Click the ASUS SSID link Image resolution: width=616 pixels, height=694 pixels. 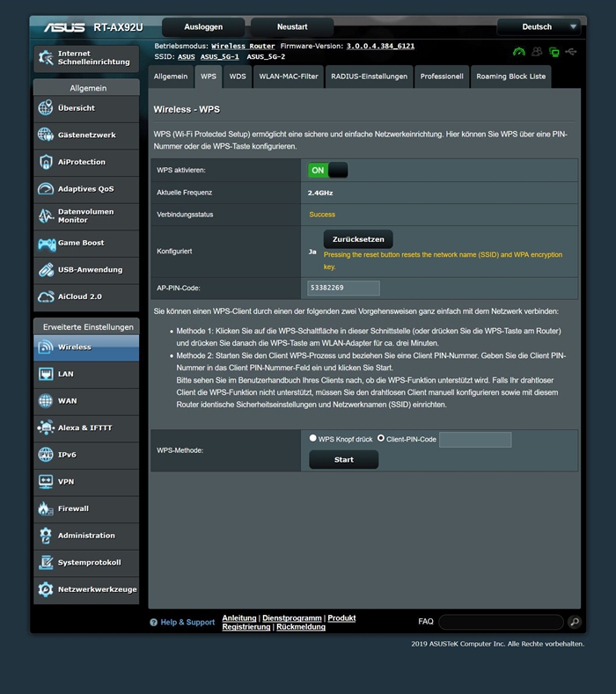click(x=187, y=56)
